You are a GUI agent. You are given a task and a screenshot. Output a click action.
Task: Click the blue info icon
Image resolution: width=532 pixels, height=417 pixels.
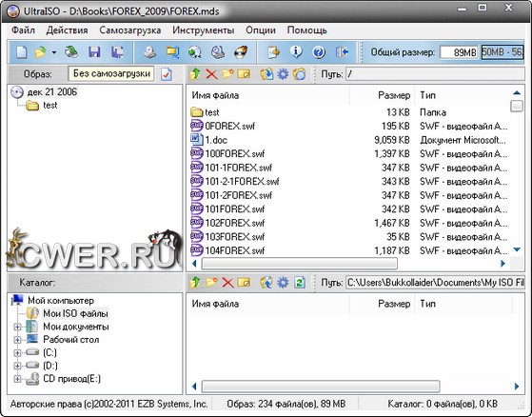(296, 52)
